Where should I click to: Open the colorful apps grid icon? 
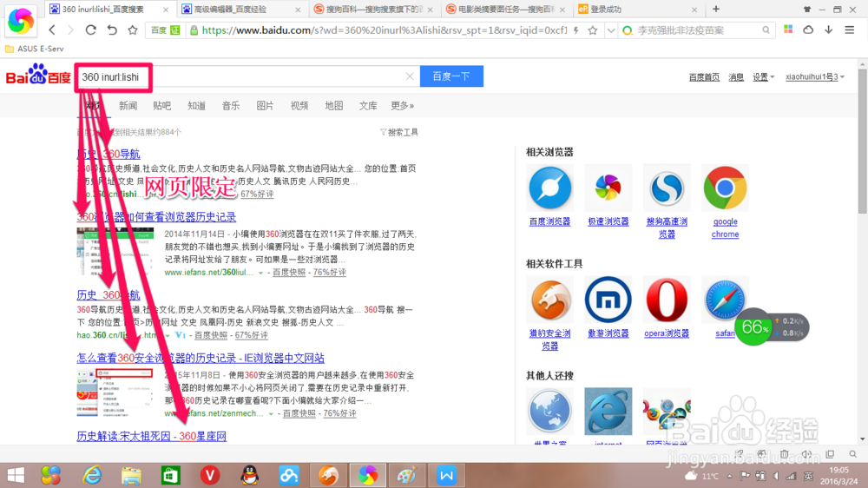pos(788,30)
